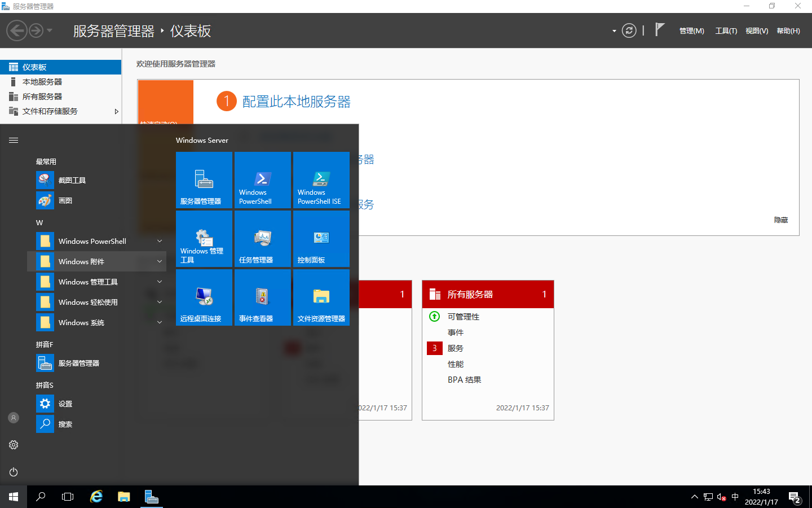Click the Server Manager refresh icon
The height and width of the screenshot is (508, 812).
pos(629,30)
